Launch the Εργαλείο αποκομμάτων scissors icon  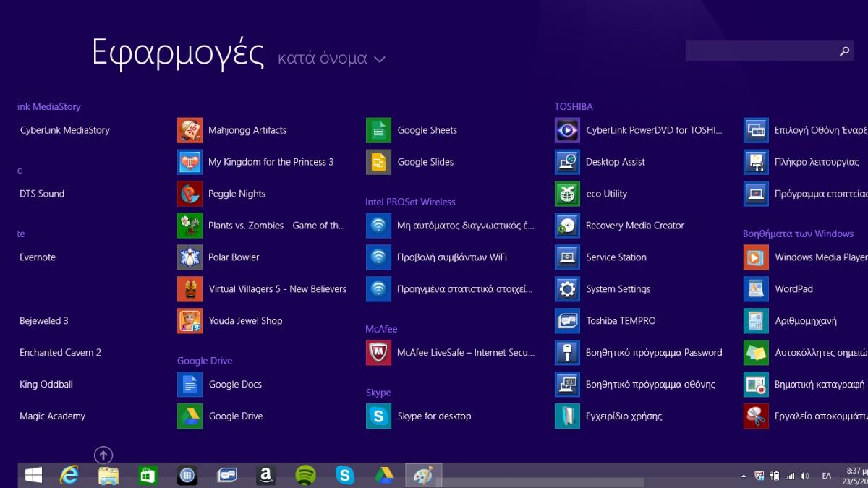756,416
